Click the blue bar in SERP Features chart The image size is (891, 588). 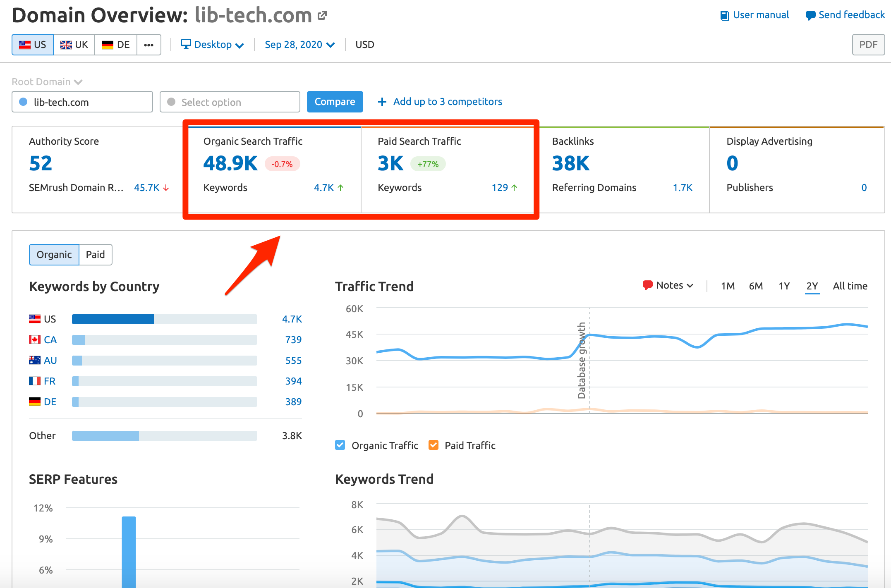[129, 552]
